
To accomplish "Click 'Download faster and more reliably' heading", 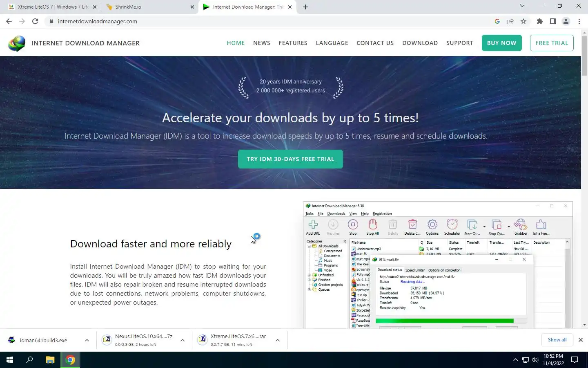I will point(151,244).
